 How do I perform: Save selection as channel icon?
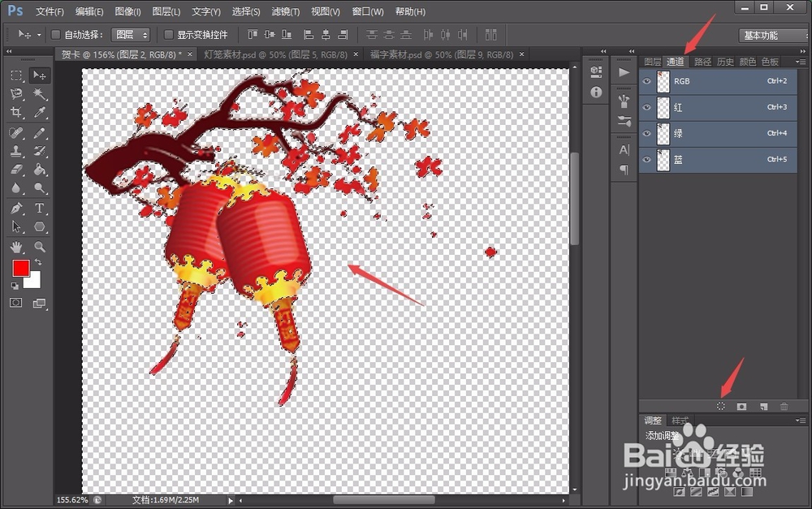(x=741, y=406)
